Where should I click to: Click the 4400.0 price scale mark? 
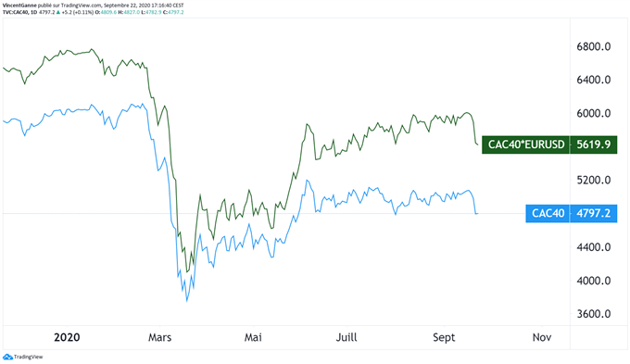coord(594,247)
